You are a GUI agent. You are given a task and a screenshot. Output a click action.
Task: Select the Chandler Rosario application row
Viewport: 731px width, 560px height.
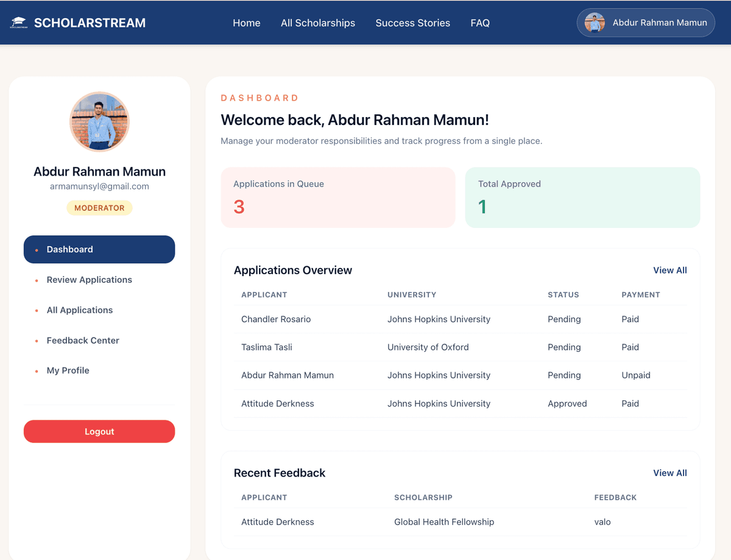pyautogui.click(x=460, y=319)
